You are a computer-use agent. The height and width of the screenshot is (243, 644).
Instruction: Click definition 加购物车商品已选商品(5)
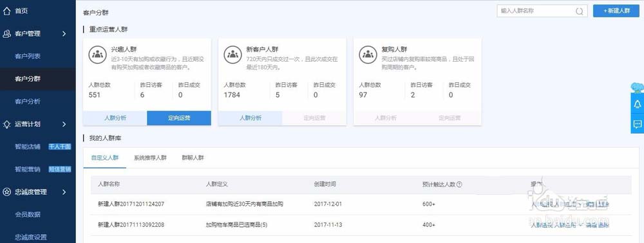point(236,225)
